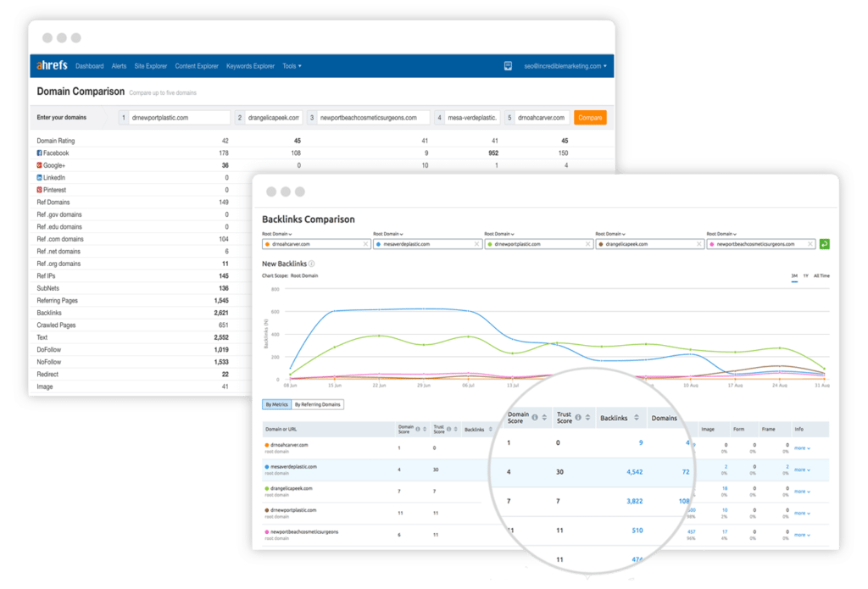Click the Facebook icon in the metrics list
Image resolution: width=868 pixels, height=589 pixels.
pos(39,153)
